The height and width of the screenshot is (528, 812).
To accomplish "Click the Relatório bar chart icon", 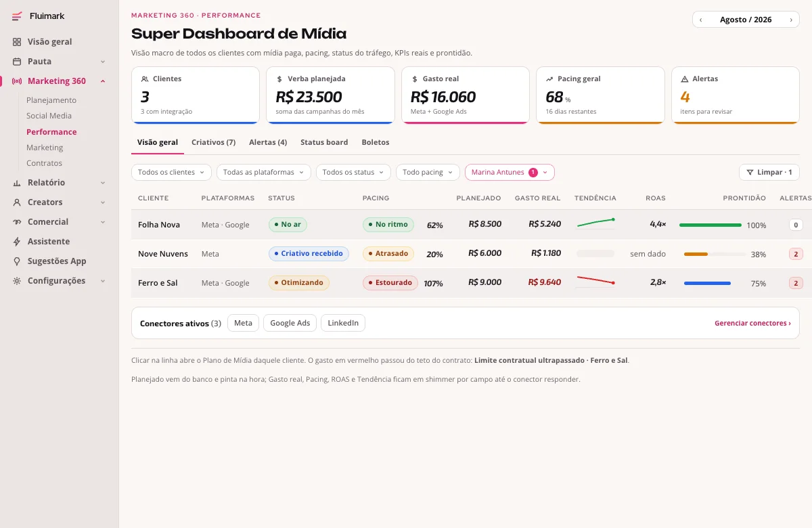I will point(17,183).
